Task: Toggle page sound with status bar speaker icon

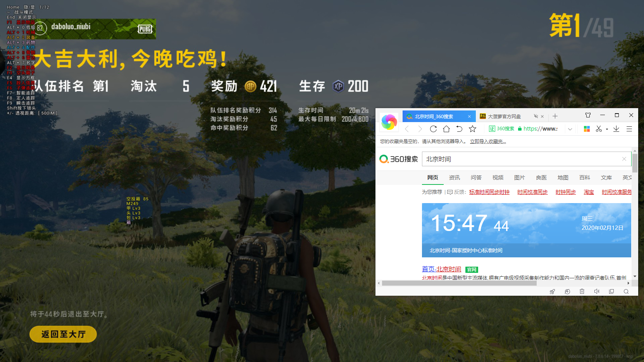Action: [597, 291]
